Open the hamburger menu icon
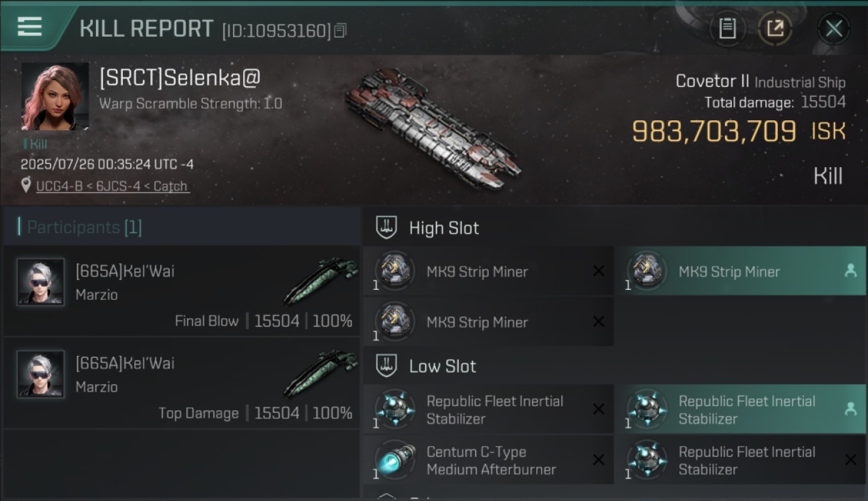Image resolution: width=868 pixels, height=501 pixels. [x=29, y=27]
